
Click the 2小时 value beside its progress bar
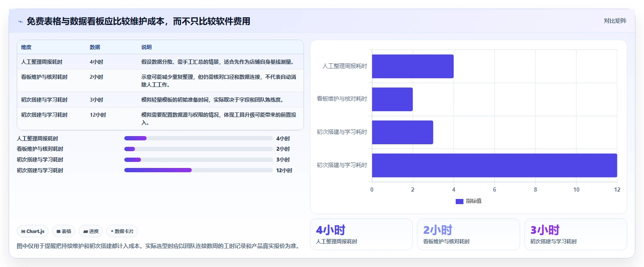point(283,149)
